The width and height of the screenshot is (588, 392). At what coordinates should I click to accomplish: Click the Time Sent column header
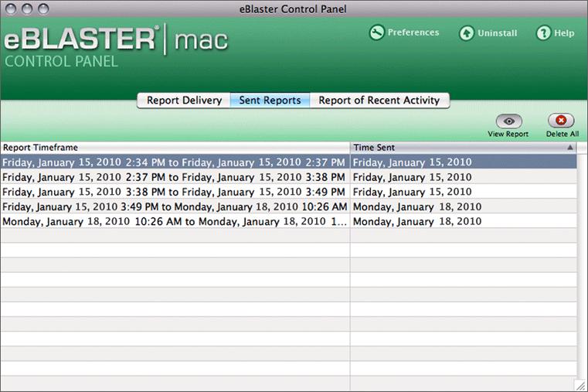click(463, 148)
